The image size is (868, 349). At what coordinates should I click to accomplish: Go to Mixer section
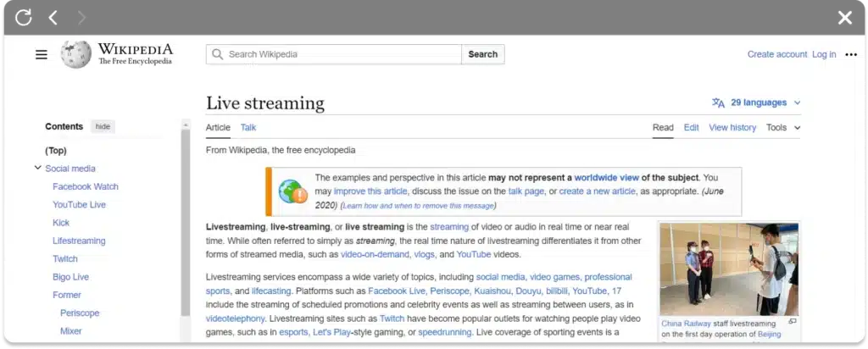pos(71,331)
